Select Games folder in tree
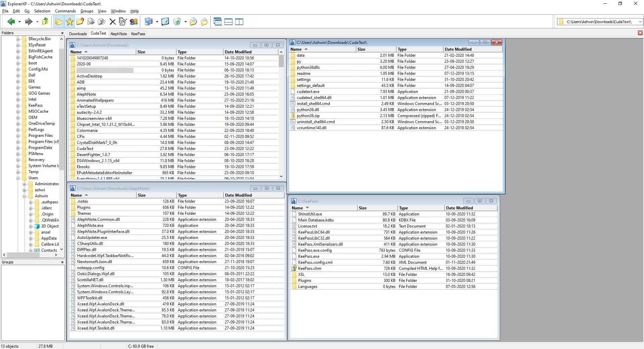Viewport: 644px width, 349px height. pos(35,87)
